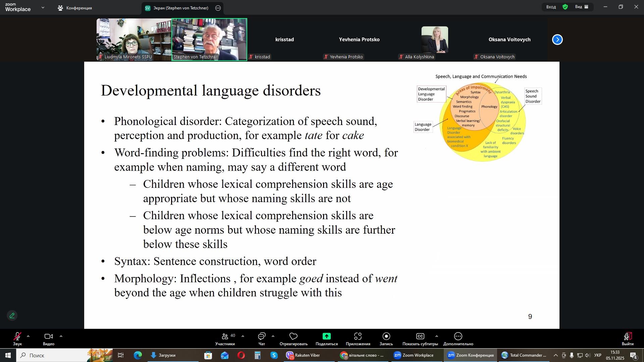Click the annotation pencil icon
644x362 pixels.
click(12, 316)
